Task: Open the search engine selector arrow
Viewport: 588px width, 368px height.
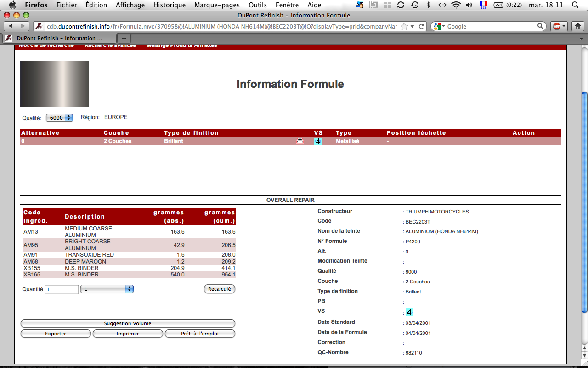Action: pos(444,26)
